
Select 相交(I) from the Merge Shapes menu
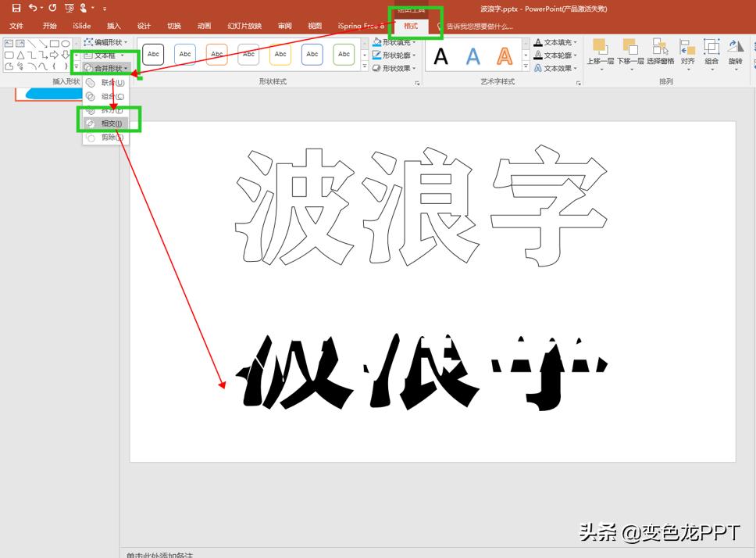point(112,123)
